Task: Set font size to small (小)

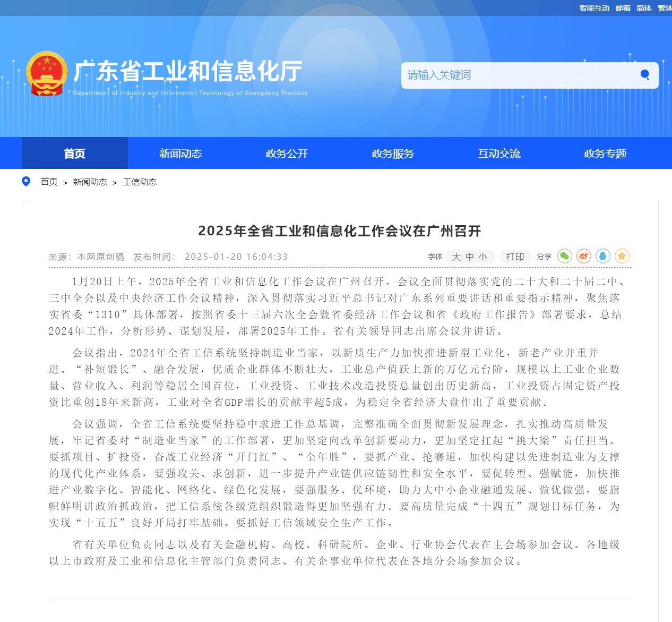Action: pos(483,257)
